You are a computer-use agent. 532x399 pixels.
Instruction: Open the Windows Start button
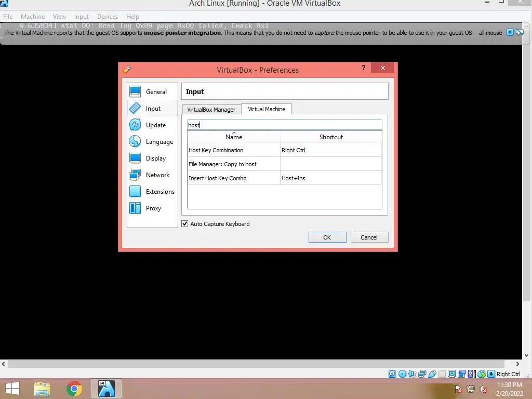(x=12, y=389)
